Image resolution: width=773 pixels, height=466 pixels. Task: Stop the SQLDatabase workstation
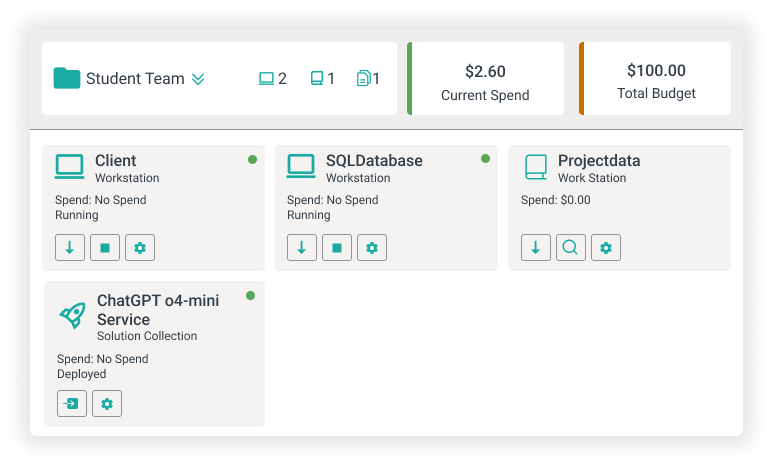(337, 248)
